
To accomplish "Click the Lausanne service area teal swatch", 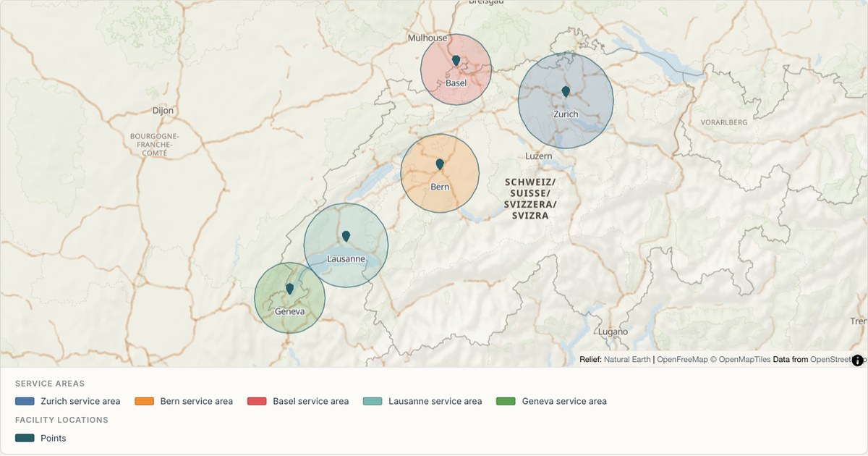I will (373, 401).
